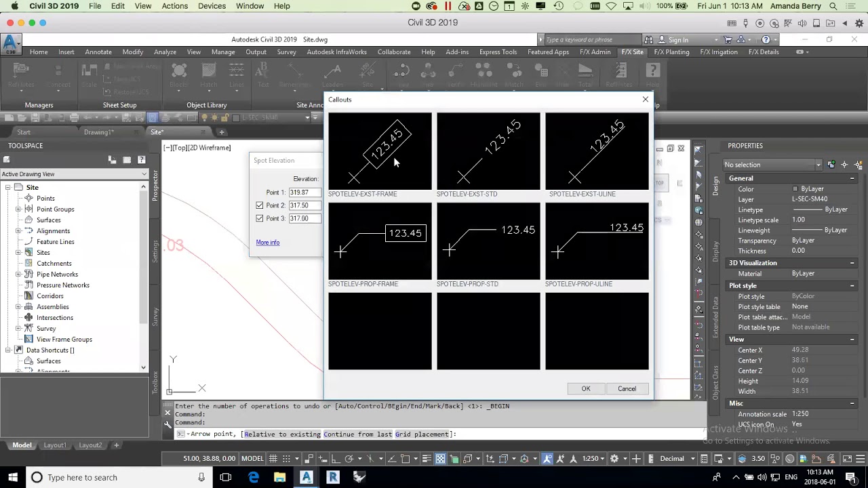The height and width of the screenshot is (488, 868).
Task: Open the No selection dropdown in Properties
Action: click(773, 165)
